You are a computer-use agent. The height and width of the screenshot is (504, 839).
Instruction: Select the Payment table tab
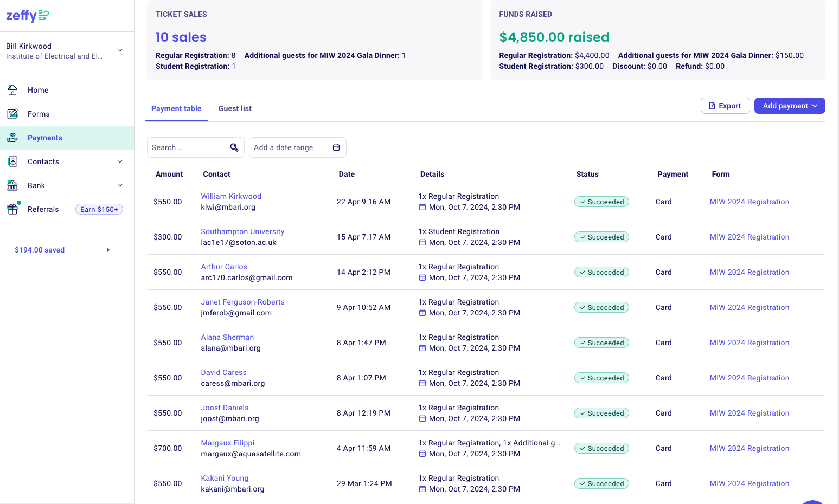coord(176,108)
